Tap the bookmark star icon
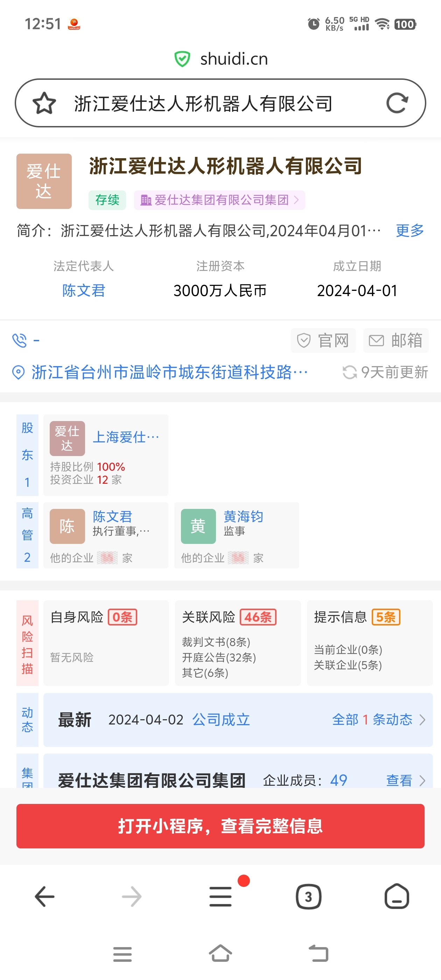441x980 pixels. 44,103
